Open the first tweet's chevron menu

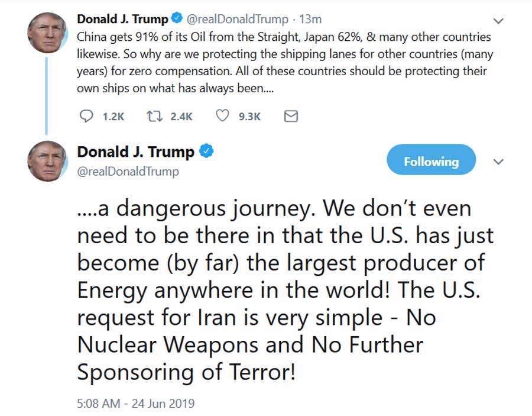(498, 21)
